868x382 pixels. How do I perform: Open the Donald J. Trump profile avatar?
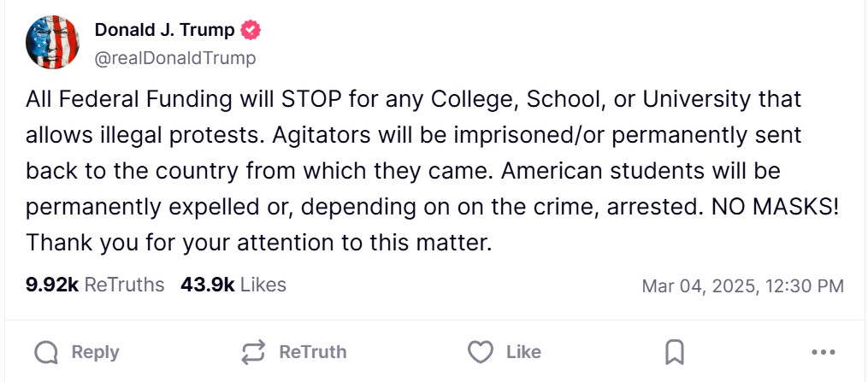pyautogui.click(x=53, y=43)
